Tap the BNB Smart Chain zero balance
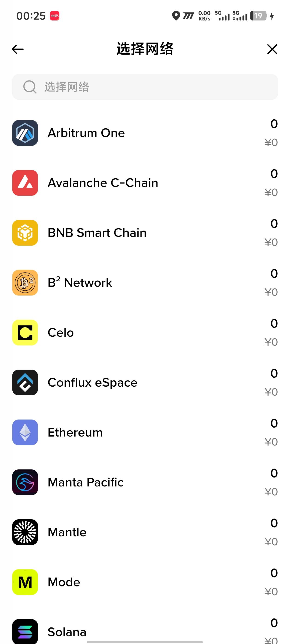 pos(274,224)
